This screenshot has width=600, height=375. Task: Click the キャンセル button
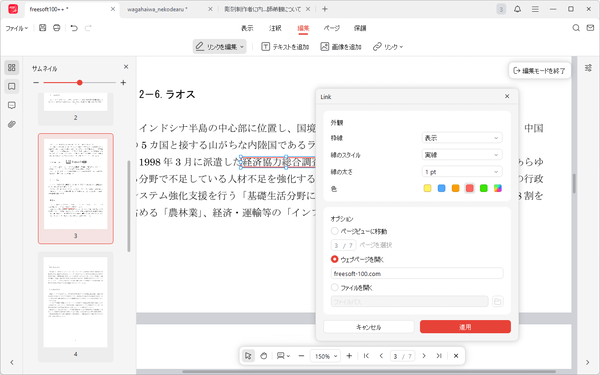[x=369, y=327]
